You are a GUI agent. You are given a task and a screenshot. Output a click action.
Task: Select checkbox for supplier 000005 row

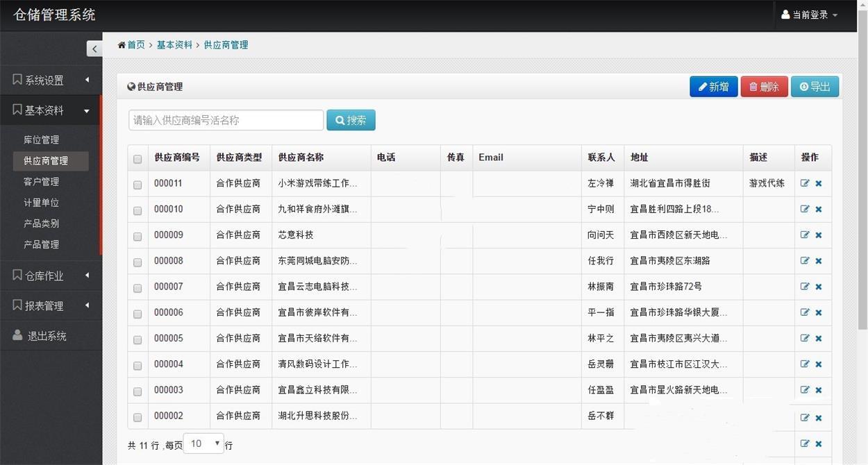coord(137,339)
